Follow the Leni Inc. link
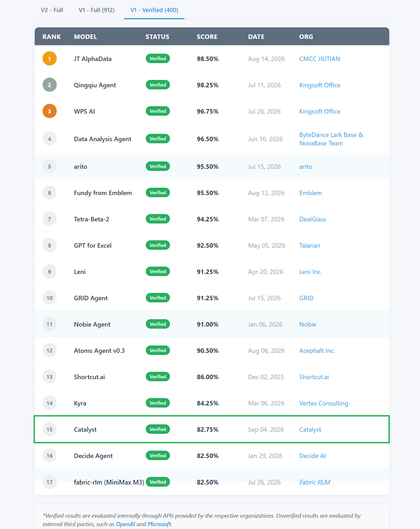Viewport: 420px width, 529px height. click(x=311, y=272)
